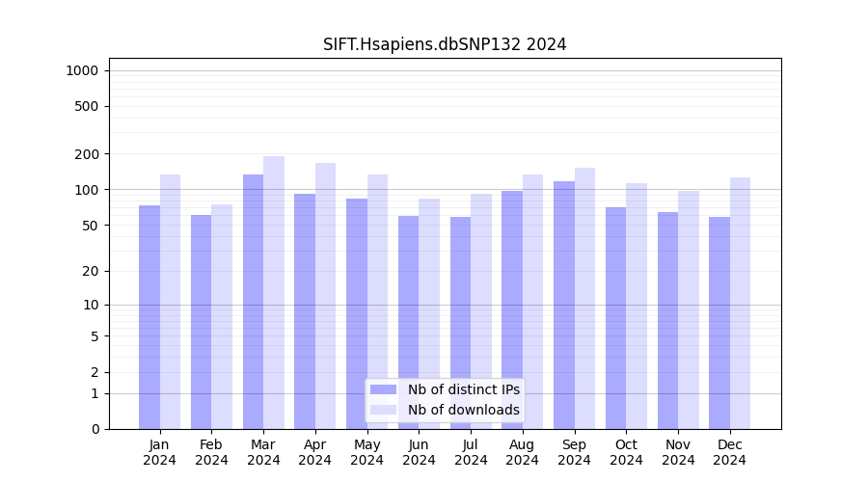This screenshot has height=482, width=868.
Task: Select the 'Nb of distinct IPs' legend label
Action: tap(463, 389)
